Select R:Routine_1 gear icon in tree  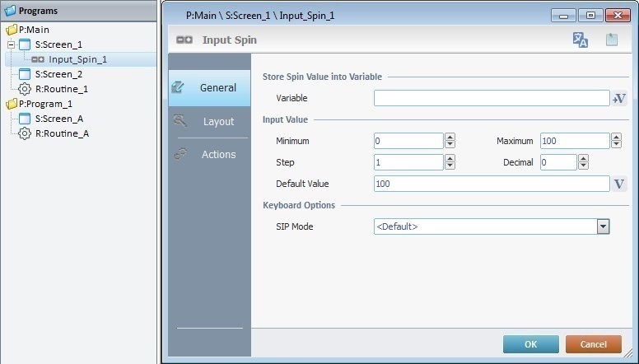[25, 89]
